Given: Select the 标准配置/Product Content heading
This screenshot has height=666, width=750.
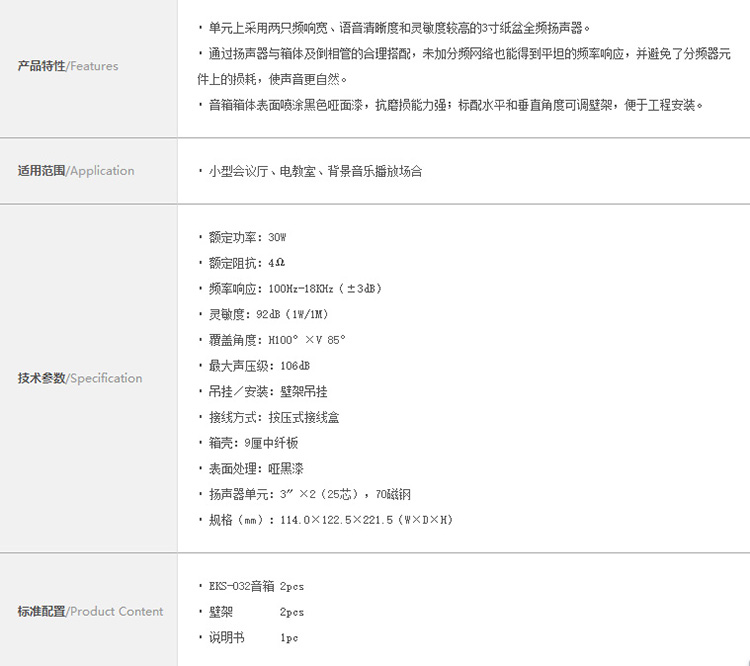Looking at the screenshot, I should [90, 611].
